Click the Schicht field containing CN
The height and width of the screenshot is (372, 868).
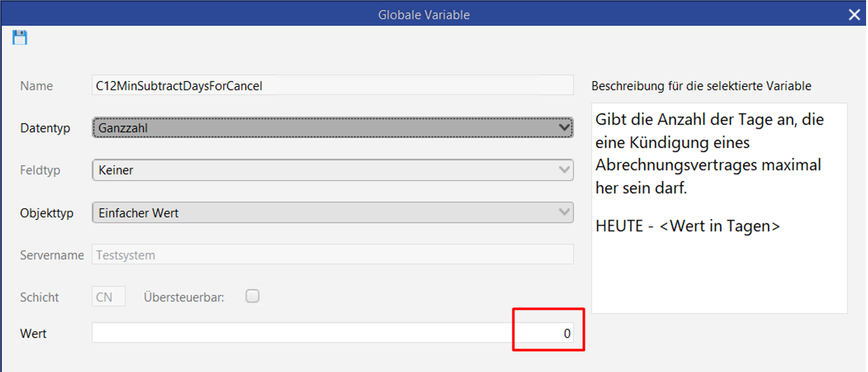click(109, 296)
